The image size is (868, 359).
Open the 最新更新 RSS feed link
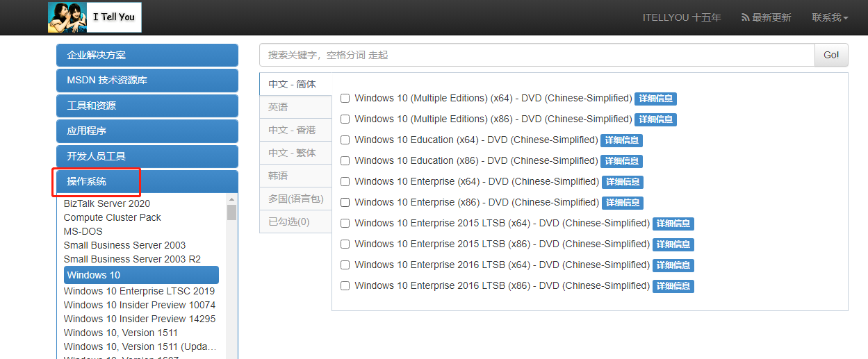pyautogui.click(x=766, y=17)
